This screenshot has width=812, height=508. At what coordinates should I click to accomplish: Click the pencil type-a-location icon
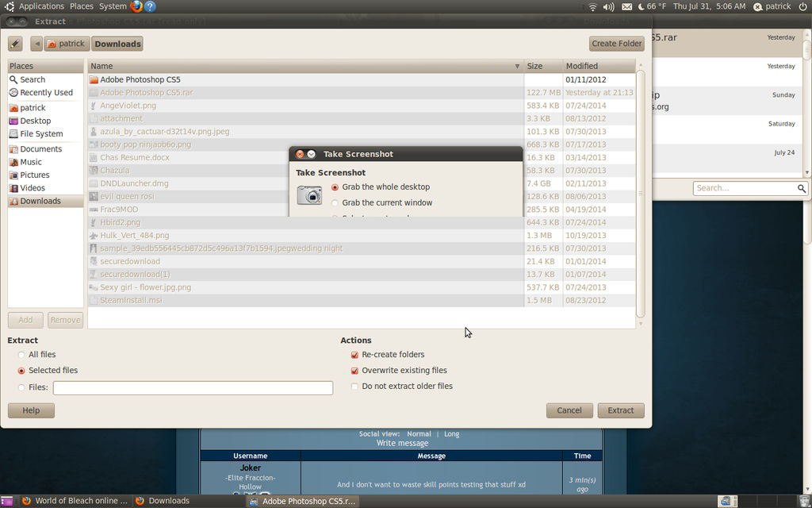tap(15, 44)
